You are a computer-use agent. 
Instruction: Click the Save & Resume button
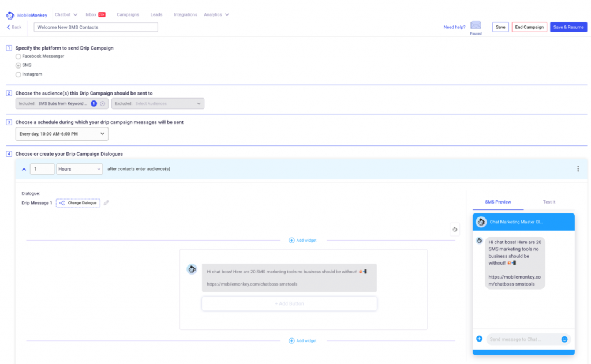568,27
